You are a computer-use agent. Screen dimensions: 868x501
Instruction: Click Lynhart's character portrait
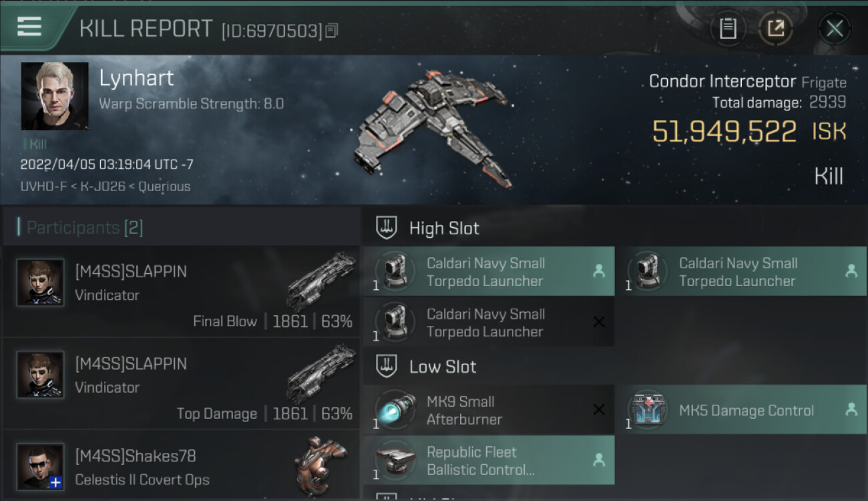pos(55,96)
